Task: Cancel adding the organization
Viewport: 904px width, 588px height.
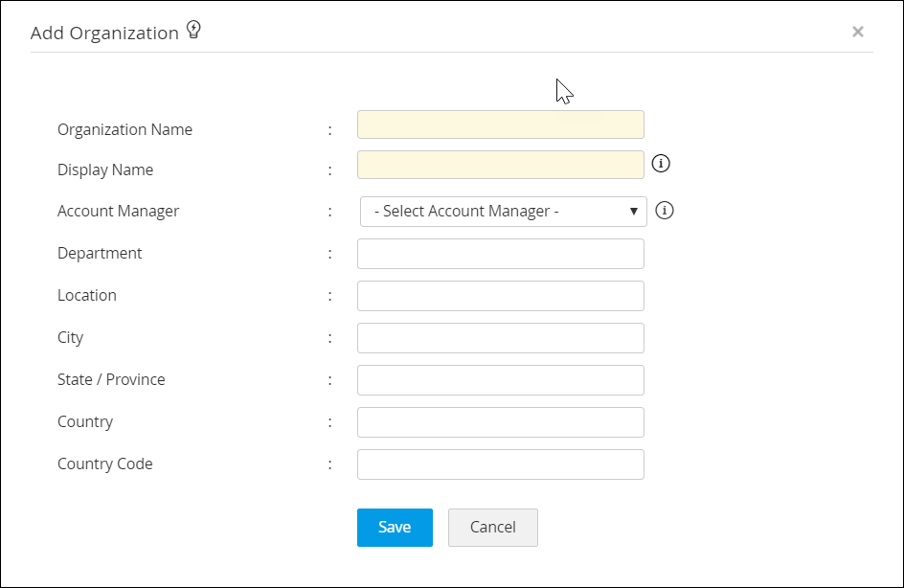Action: point(492,527)
